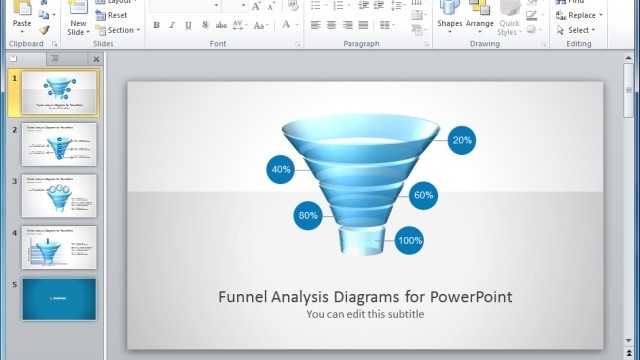Switch to the Outline tab
The image size is (640, 360).
click(67, 59)
